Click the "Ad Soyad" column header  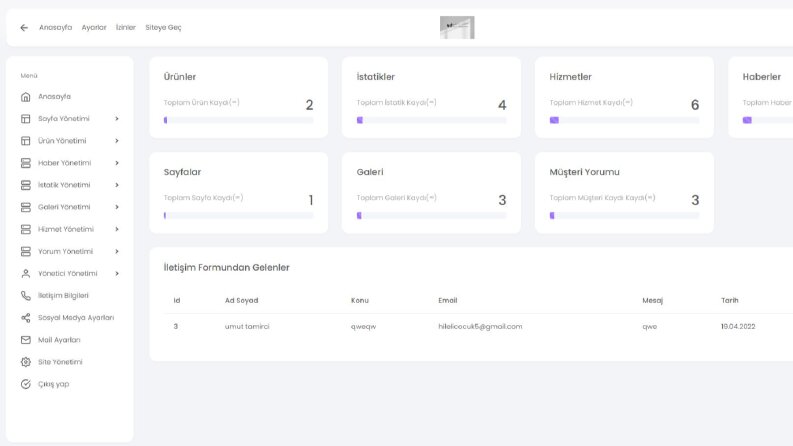point(241,300)
